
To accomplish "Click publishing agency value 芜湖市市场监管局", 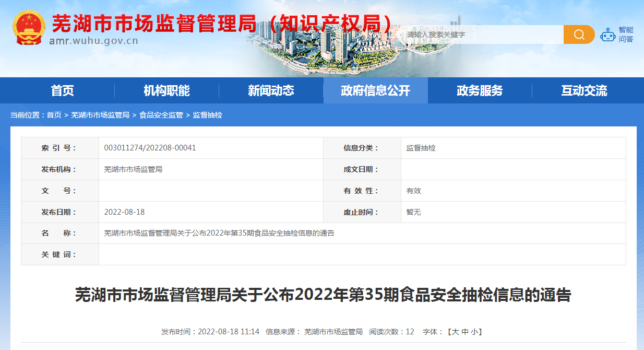I will 134,169.
